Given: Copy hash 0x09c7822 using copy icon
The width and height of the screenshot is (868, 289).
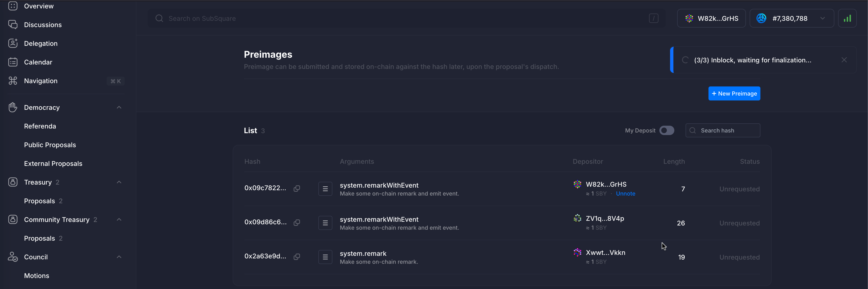Looking at the screenshot, I should 297,188.
